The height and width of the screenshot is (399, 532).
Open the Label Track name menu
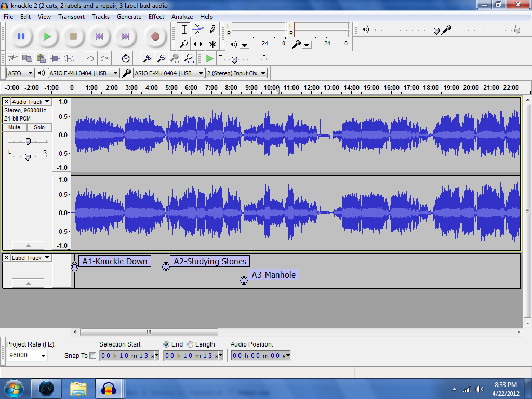click(x=31, y=258)
